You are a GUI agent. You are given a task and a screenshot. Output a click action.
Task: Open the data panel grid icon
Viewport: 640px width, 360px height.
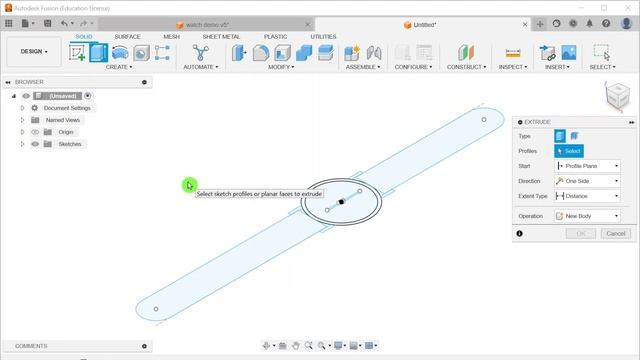[x=9, y=24]
